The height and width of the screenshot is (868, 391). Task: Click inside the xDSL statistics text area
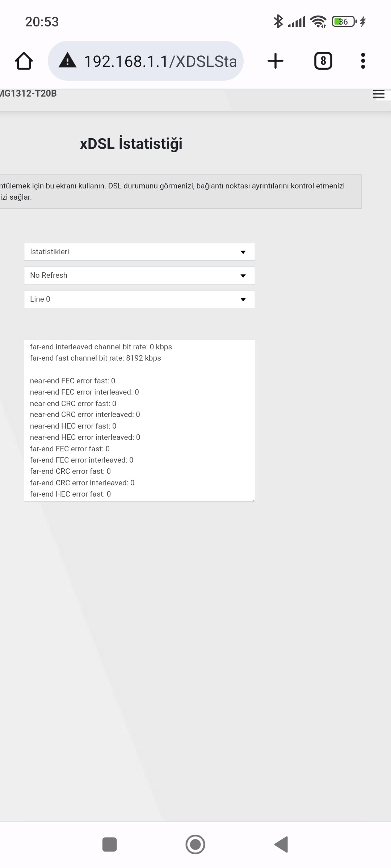[x=139, y=421]
